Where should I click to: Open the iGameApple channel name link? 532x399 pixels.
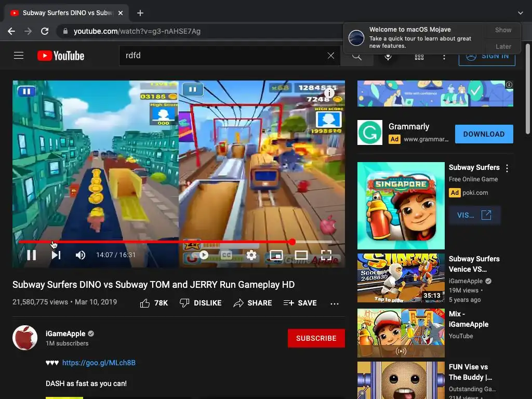coord(65,334)
